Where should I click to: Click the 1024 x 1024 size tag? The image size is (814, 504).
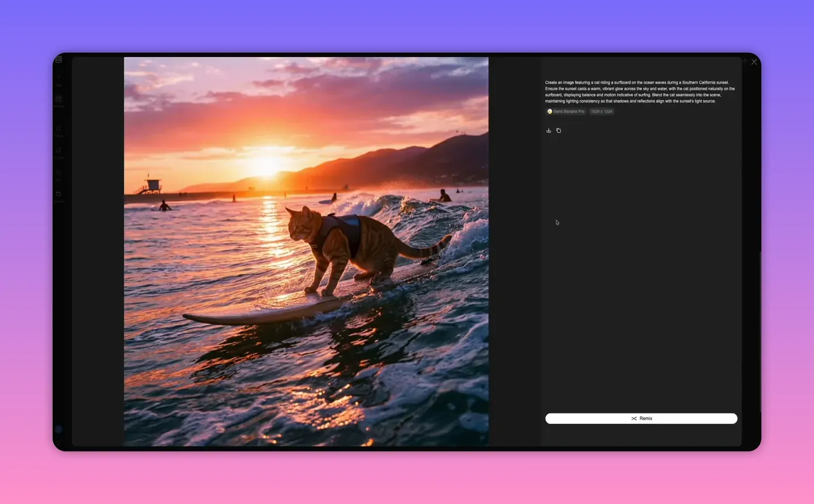pos(601,111)
